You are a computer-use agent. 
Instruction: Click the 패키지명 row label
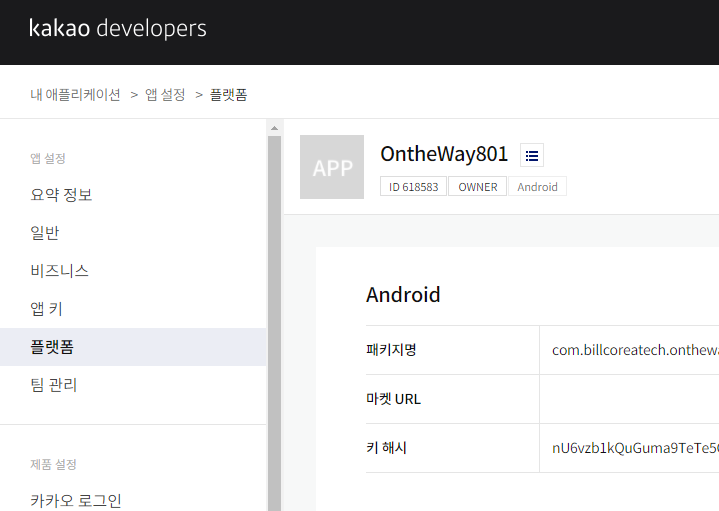(x=391, y=350)
